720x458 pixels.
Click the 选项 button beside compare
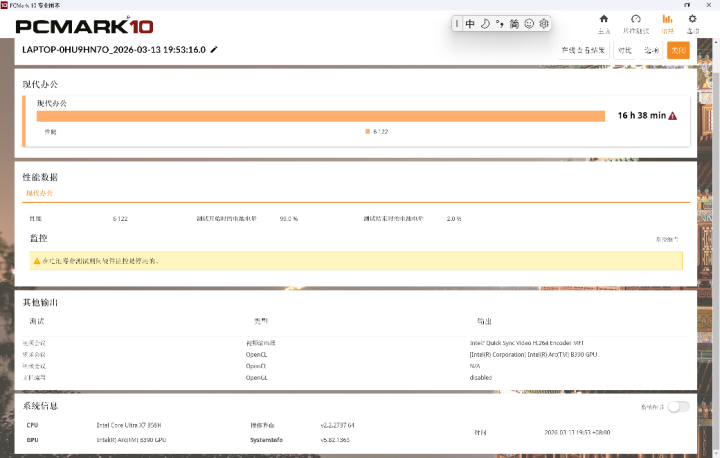[x=651, y=50]
